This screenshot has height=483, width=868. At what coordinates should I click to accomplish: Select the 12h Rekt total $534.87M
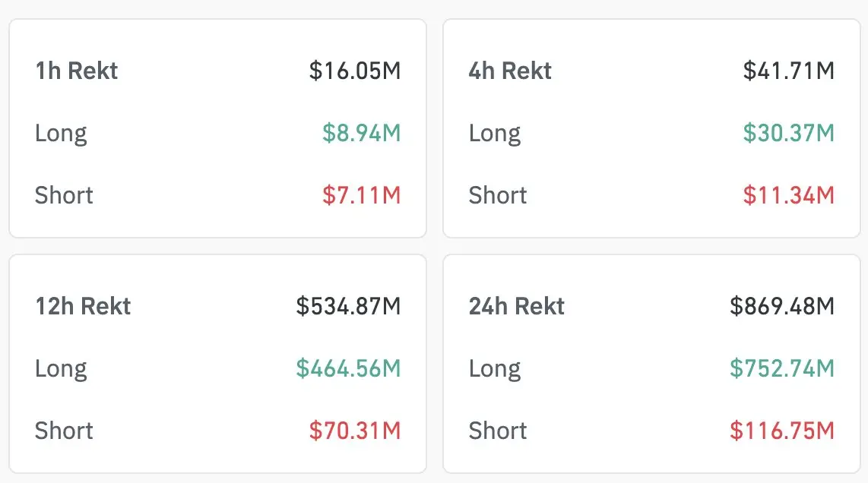pyautogui.click(x=348, y=306)
